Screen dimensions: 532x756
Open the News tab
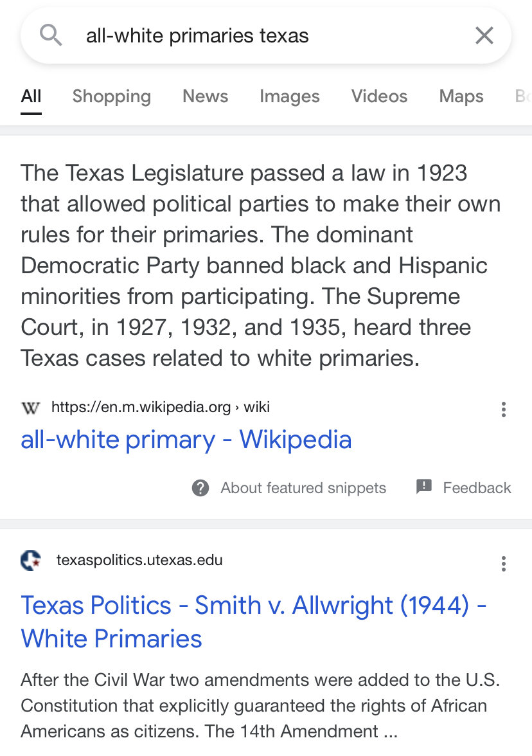[x=205, y=96]
